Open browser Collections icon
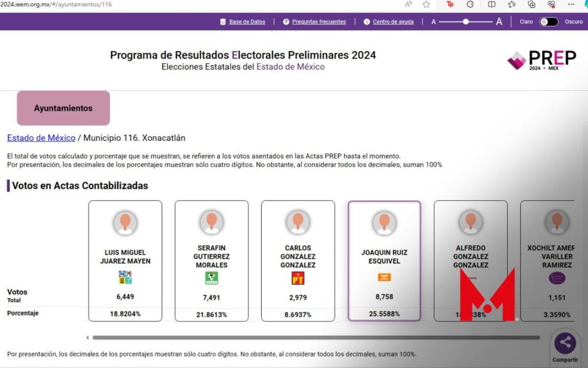Screen dimensions: 588x368 pyautogui.click(x=532, y=5)
